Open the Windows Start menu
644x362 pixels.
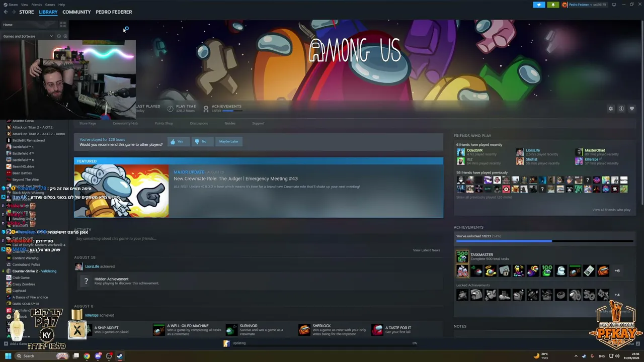(x=8, y=356)
